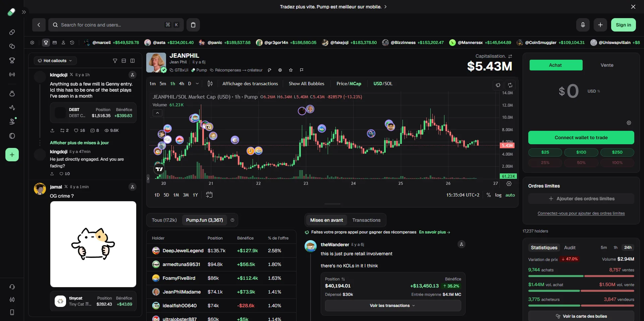Click the microphone icon in top bar
This screenshot has width=644, height=321.
pos(583,25)
